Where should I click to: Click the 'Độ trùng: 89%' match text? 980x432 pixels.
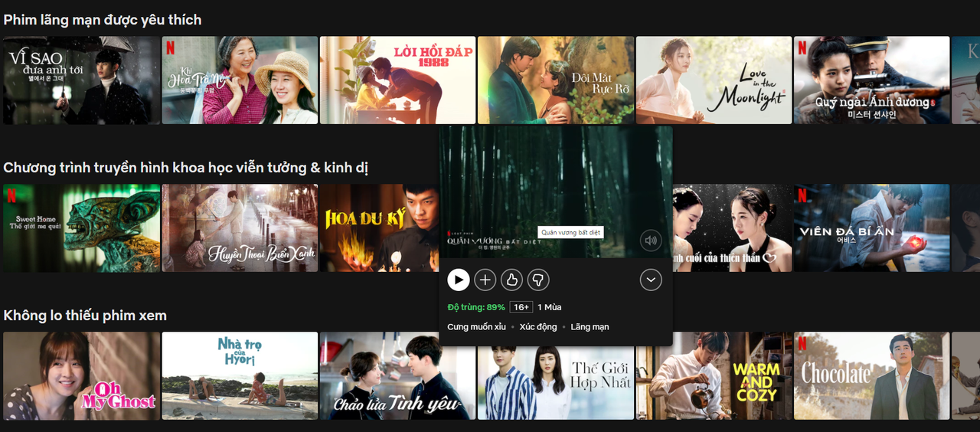coord(476,307)
